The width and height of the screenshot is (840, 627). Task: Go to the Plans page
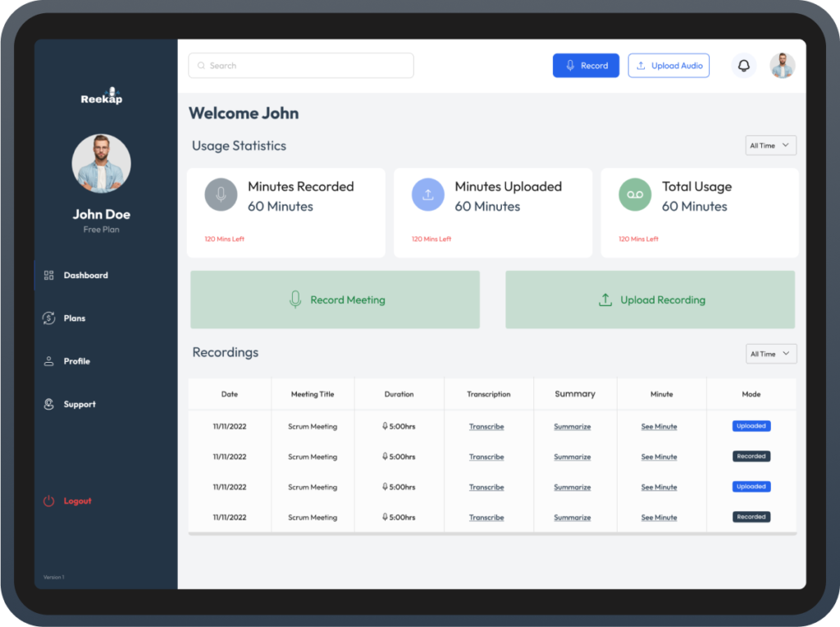tap(75, 318)
